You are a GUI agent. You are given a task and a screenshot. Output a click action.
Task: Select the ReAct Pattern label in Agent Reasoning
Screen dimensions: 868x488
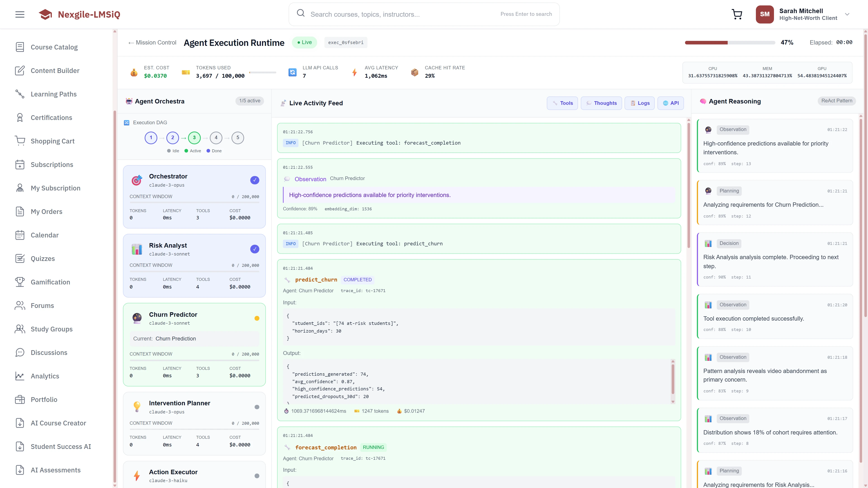coord(837,101)
